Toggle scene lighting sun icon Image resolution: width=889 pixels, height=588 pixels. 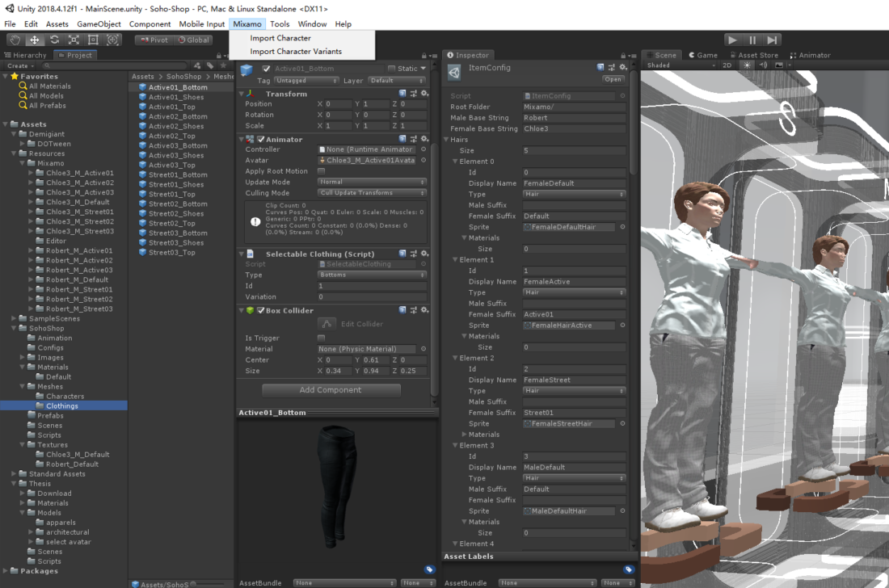pos(747,65)
